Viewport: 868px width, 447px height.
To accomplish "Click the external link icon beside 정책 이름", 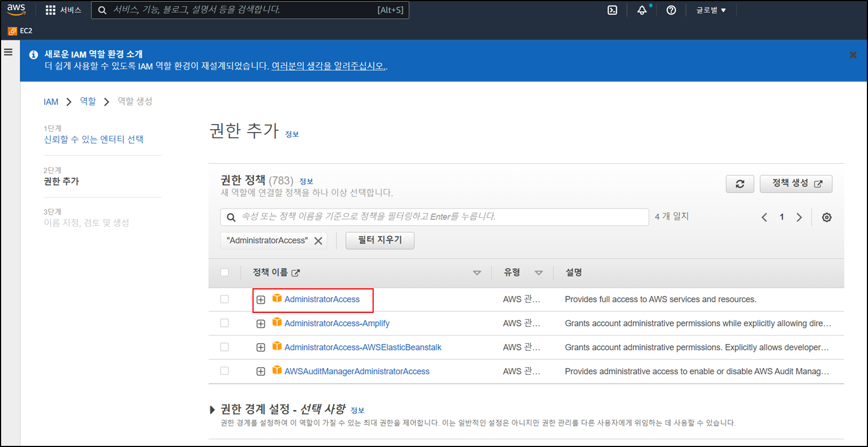I will pyautogui.click(x=295, y=273).
